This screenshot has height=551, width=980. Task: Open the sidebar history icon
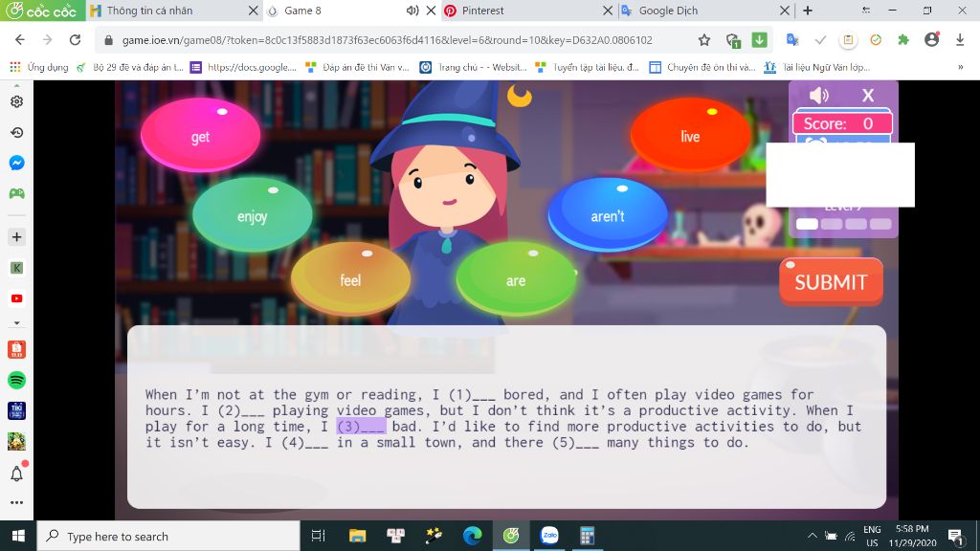pos(17,132)
